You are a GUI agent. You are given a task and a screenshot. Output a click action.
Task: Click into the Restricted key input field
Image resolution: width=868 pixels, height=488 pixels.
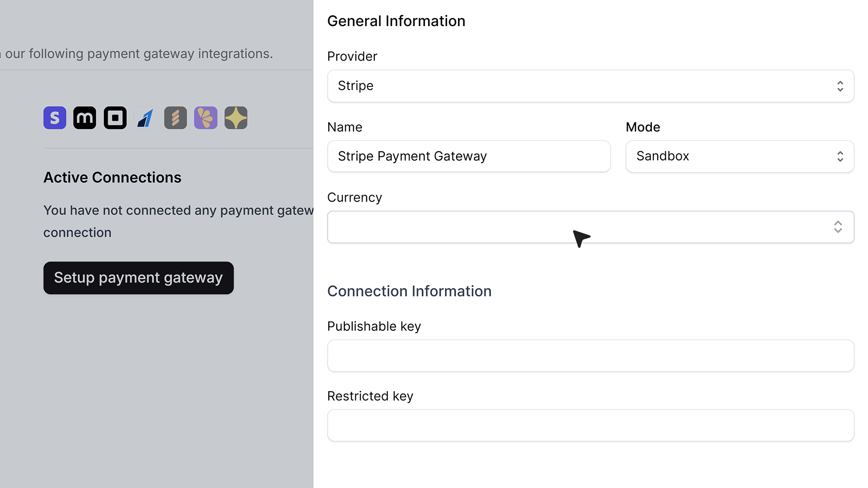[590, 425]
